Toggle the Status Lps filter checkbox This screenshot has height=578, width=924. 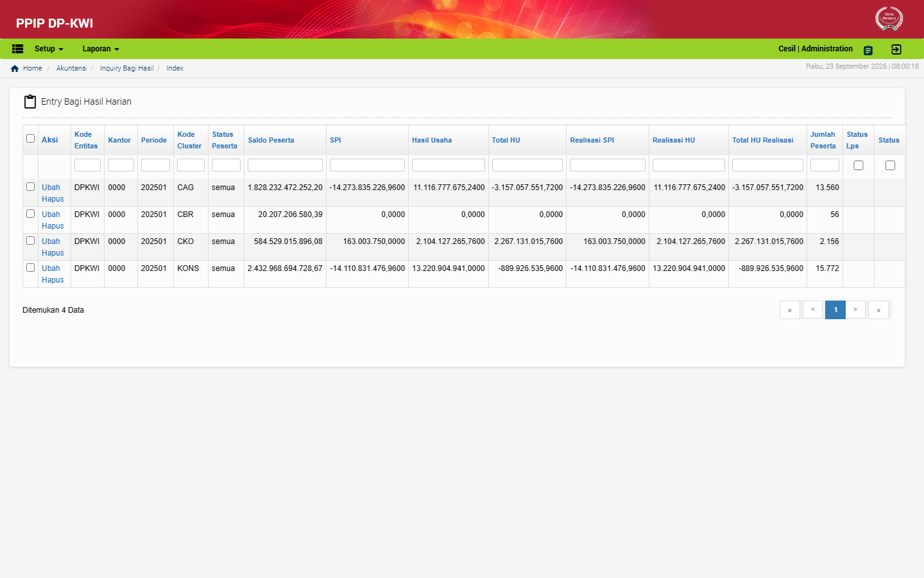859,166
